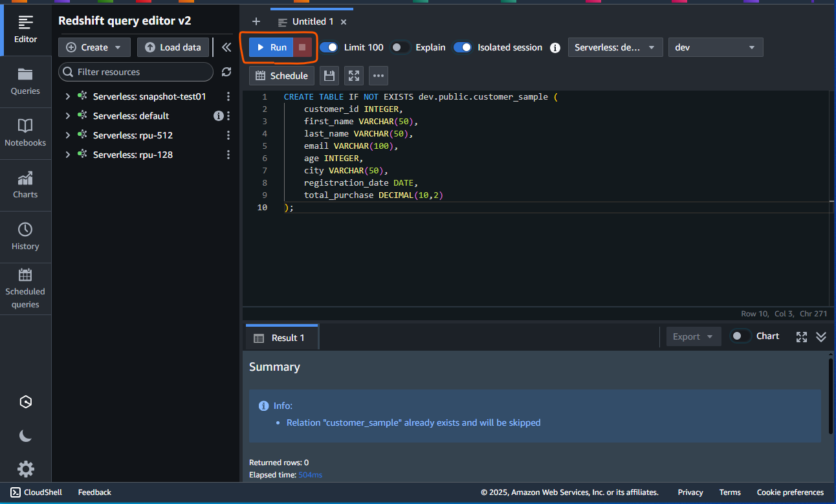836x504 pixels.
Task: Open options menu for Serverless: rpu-512
Action: (228, 135)
